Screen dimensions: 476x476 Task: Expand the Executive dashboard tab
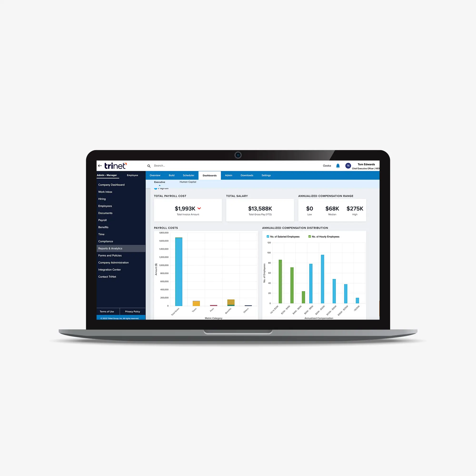point(159,182)
